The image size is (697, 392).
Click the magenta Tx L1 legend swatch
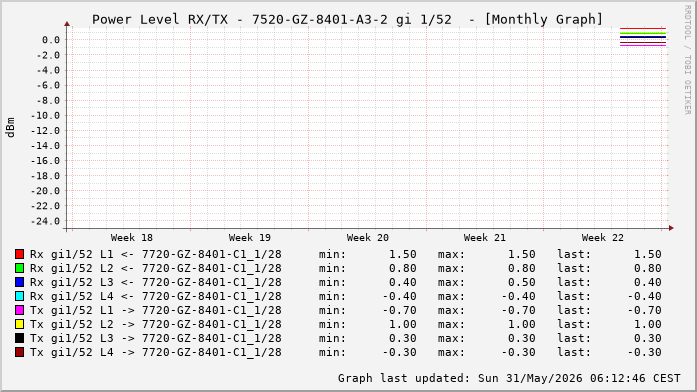point(19,310)
